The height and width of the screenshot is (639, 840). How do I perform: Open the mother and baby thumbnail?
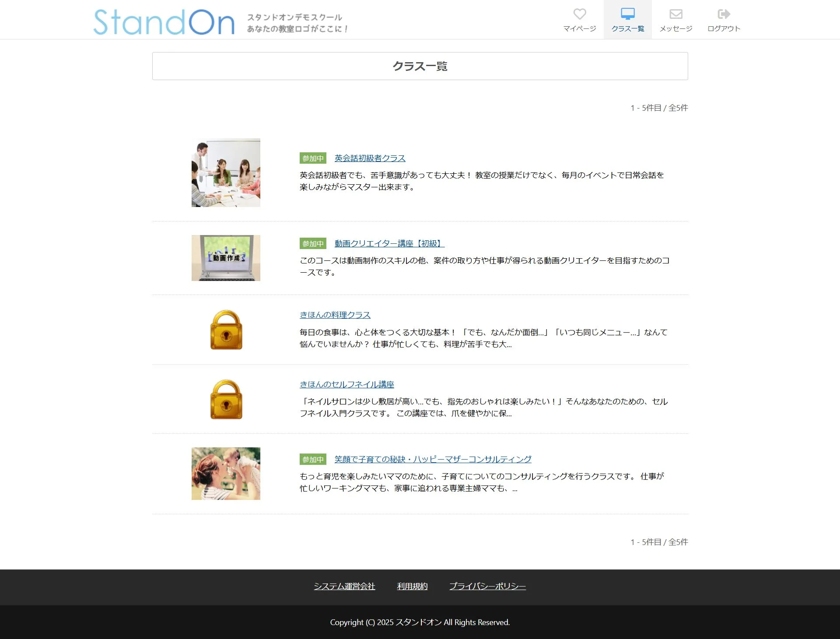click(226, 474)
